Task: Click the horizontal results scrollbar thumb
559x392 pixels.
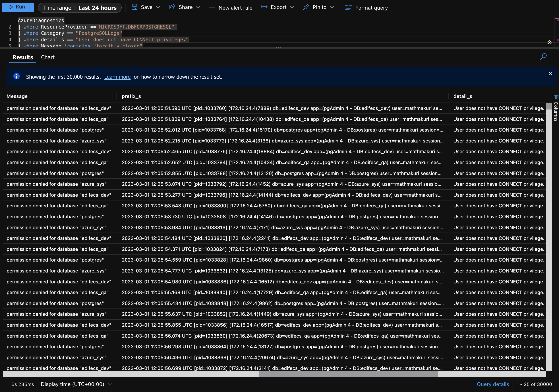Action: pyautogui.click(x=348, y=374)
